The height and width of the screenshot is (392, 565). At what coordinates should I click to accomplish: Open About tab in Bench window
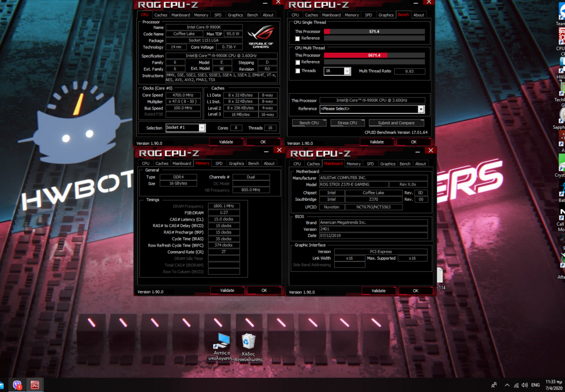click(418, 15)
